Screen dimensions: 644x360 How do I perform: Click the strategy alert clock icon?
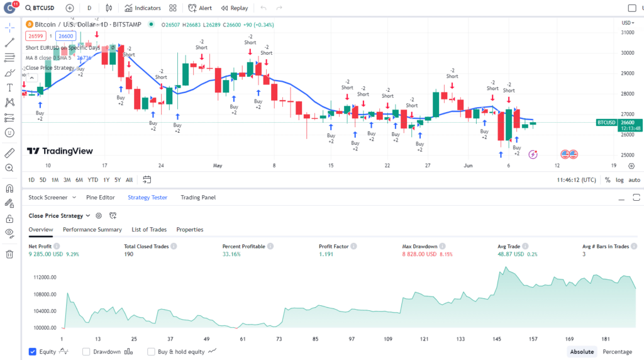(x=113, y=216)
